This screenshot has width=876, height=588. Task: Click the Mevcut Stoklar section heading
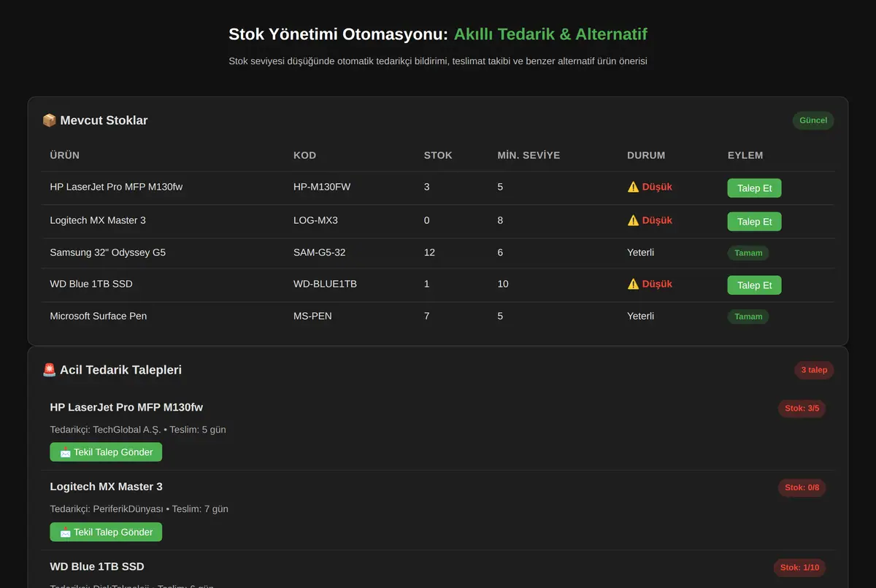(104, 120)
